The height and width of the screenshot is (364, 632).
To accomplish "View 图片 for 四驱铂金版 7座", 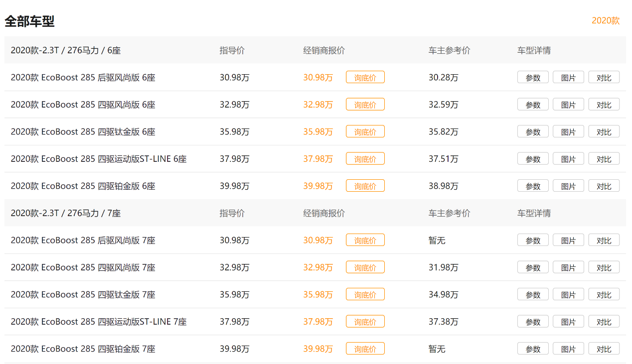I will [568, 349].
